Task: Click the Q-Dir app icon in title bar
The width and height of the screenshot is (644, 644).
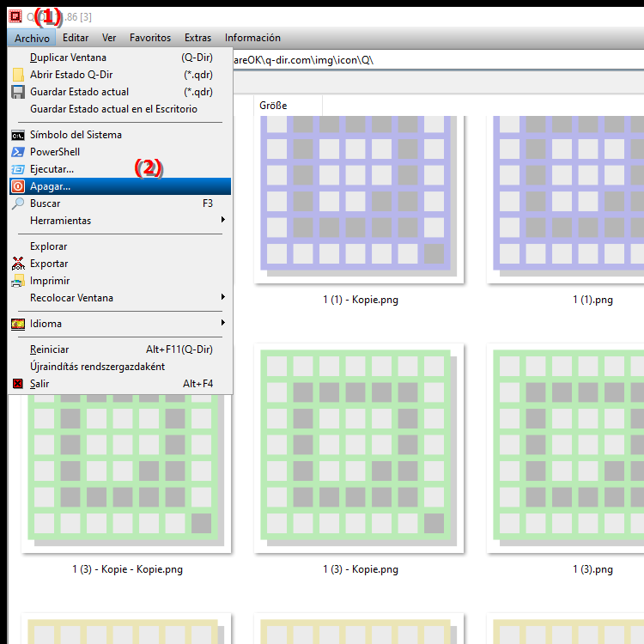Action: tap(15, 16)
